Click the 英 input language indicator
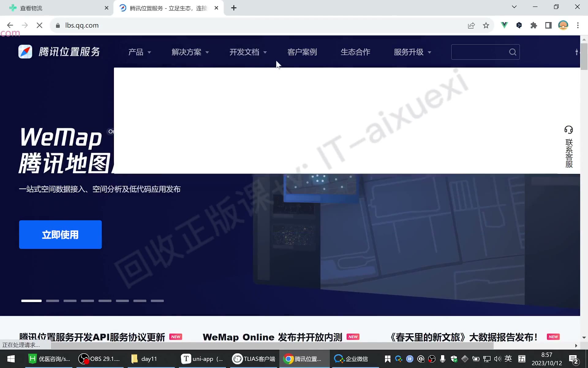The width and height of the screenshot is (588, 368). pyautogui.click(x=508, y=358)
